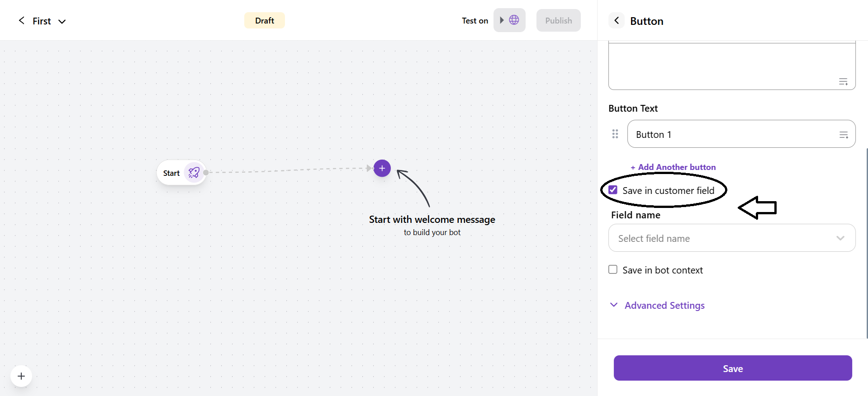Go back from the Button panel
Image resolution: width=868 pixels, height=396 pixels.
[617, 20]
